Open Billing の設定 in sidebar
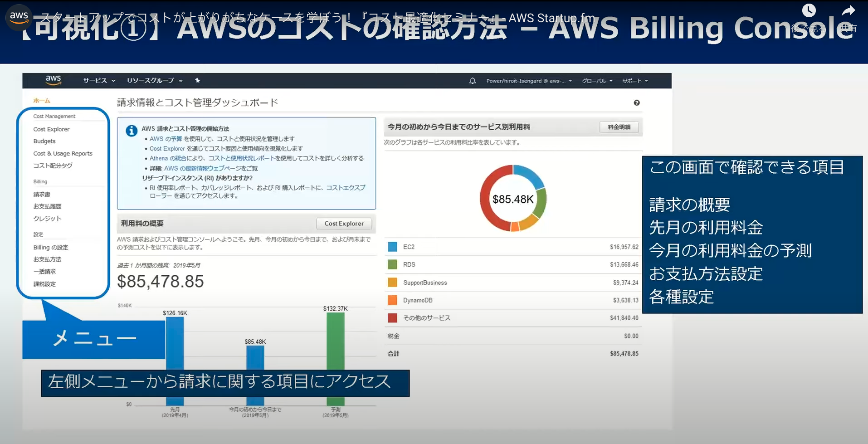868x444 pixels. click(x=50, y=247)
